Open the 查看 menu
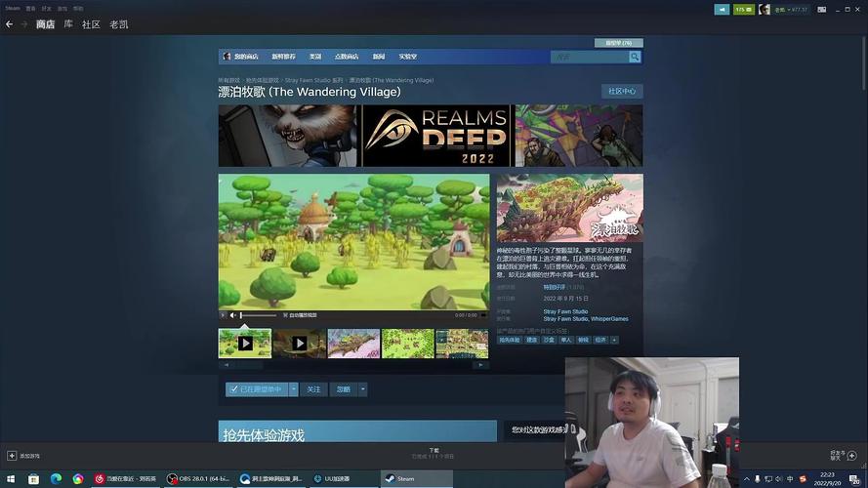868x488 pixels. tap(30, 9)
